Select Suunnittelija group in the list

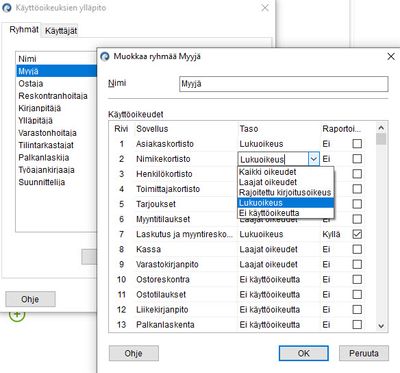(x=56, y=182)
